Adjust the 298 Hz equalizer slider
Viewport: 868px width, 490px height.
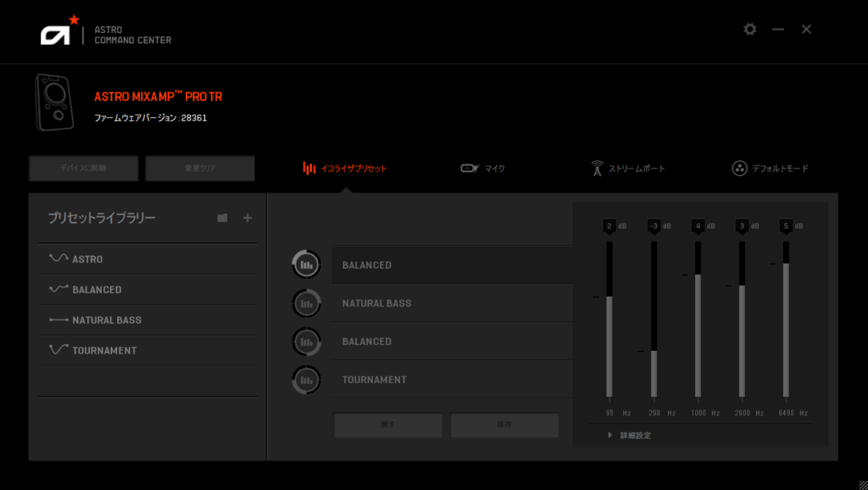(x=654, y=319)
